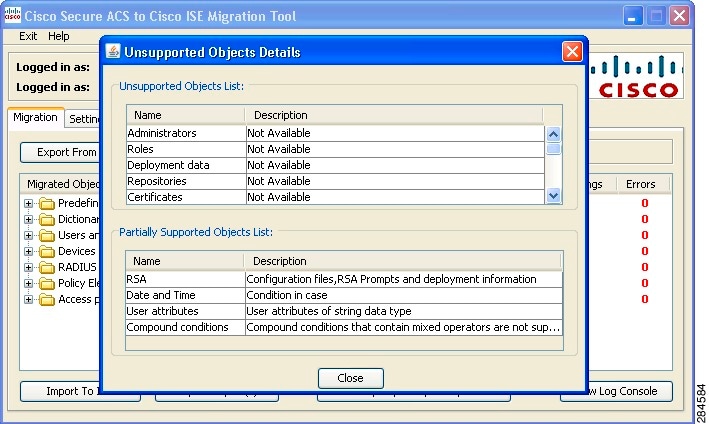Click the unsupported list scroll down arrow
Screen dimensions: 709x424
[x=553, y=196]
